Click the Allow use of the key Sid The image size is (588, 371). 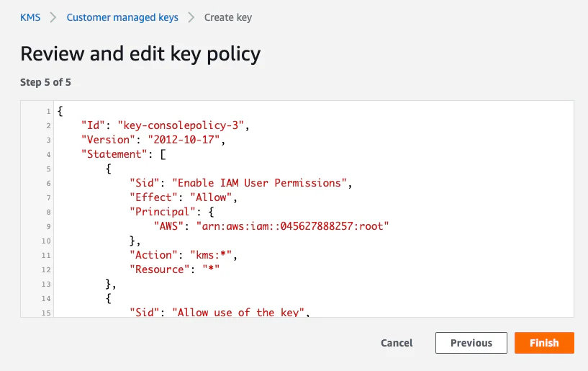point(238,313)
